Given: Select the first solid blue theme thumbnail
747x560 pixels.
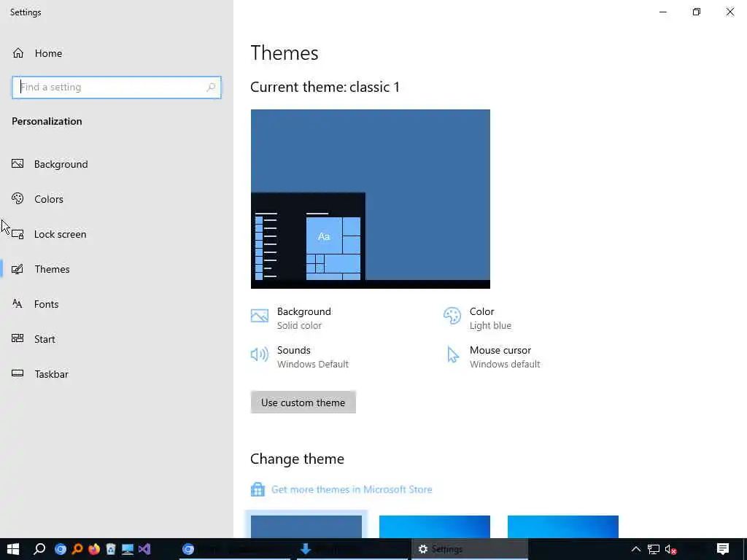Looking at the screenshot, I should coord(306,526).
